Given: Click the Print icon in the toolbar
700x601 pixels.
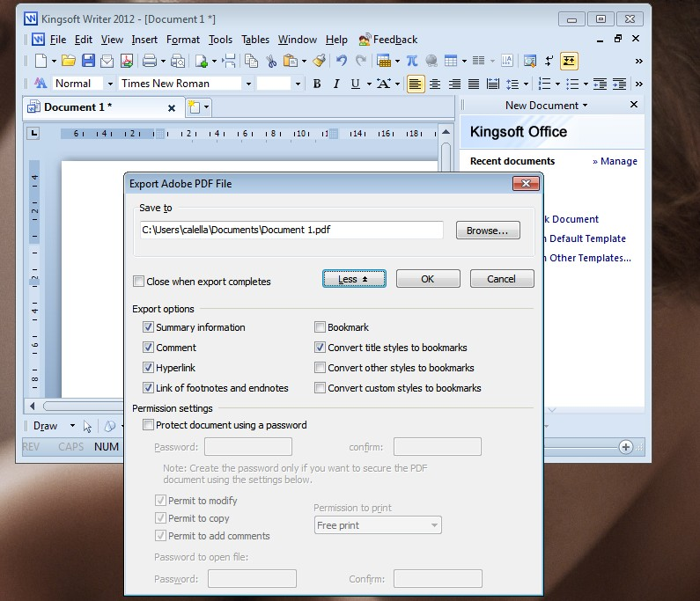Looking at the screenshot, I should click(150, 61).
